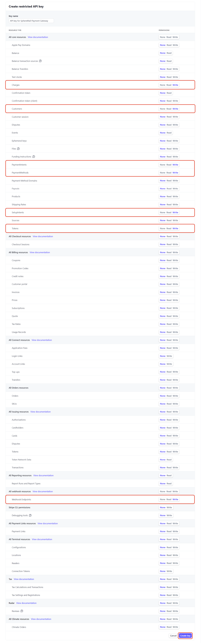Set Locations permission to Read
201x644 pixels.
pyautogui.click(x=169, y=555)
